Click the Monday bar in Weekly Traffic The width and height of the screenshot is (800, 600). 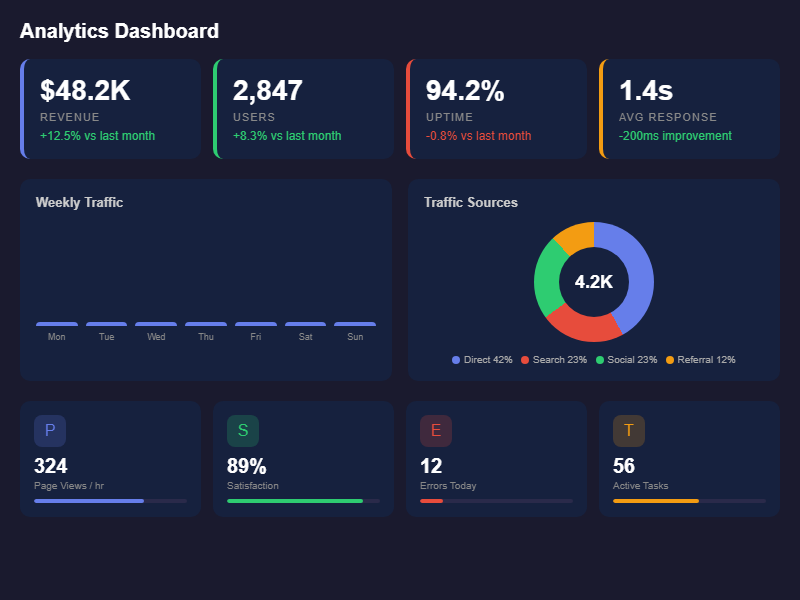point(57,324)
